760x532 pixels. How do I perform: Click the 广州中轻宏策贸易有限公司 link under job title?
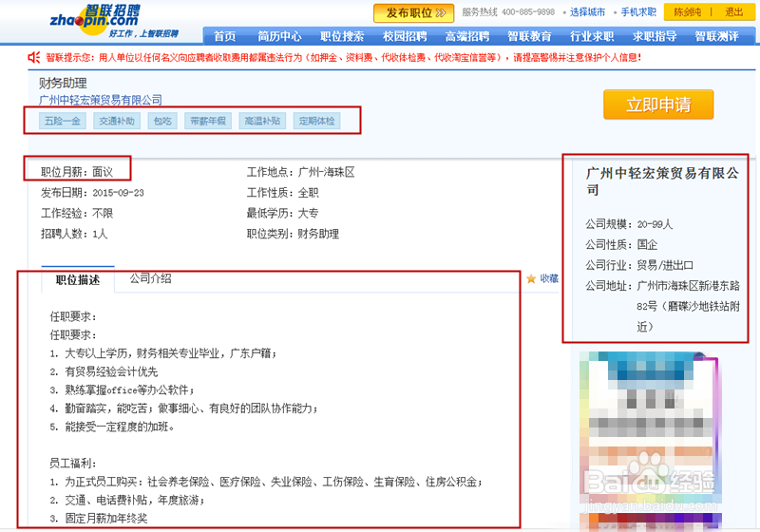(101, 101)
